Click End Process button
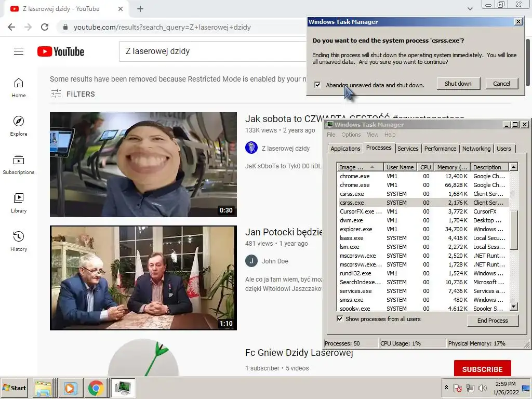This screenshot has width=532, height=399. click(493, 320)
